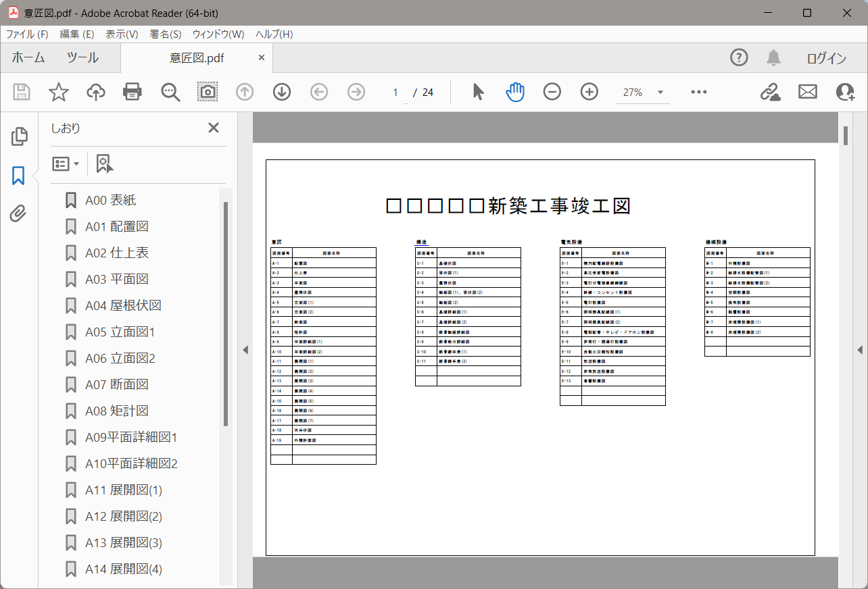Screen dimensions: 868x589
Task: Click the page number input field
Action: pos(395,92)
